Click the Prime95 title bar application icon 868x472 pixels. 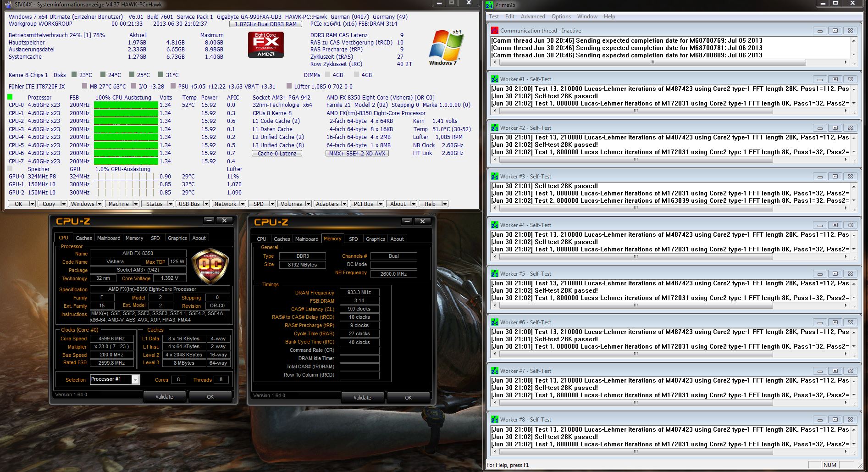[490, 5]
